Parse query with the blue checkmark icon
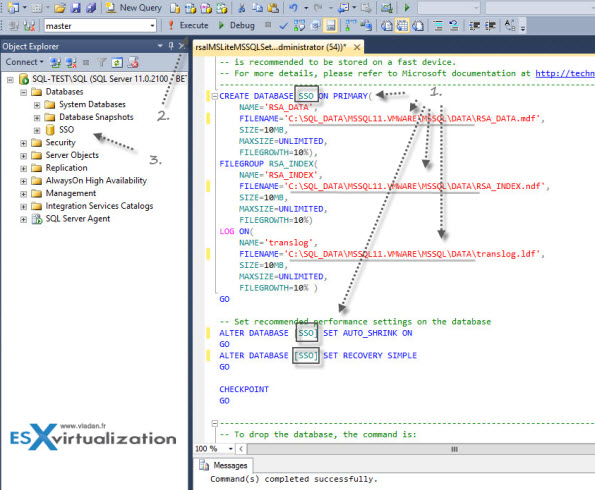The image size is (595, 490). pos(283,26)
